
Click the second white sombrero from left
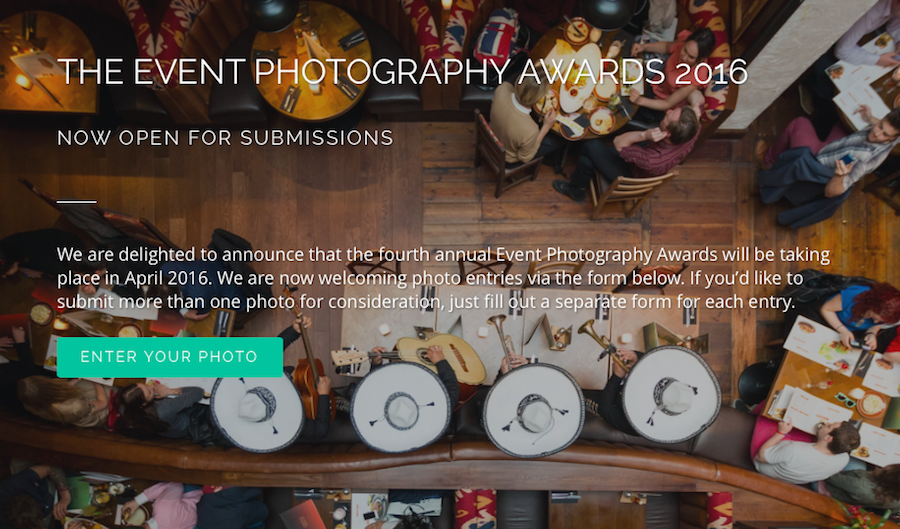point(401,409)
